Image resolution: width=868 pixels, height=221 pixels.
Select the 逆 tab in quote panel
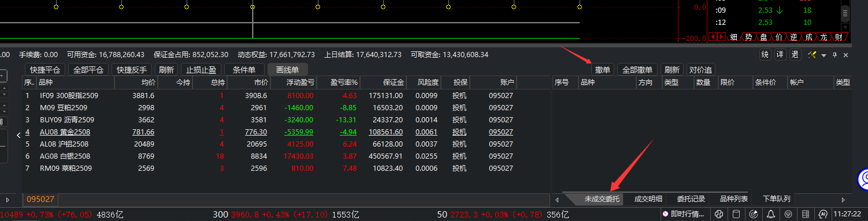point(794,37)
